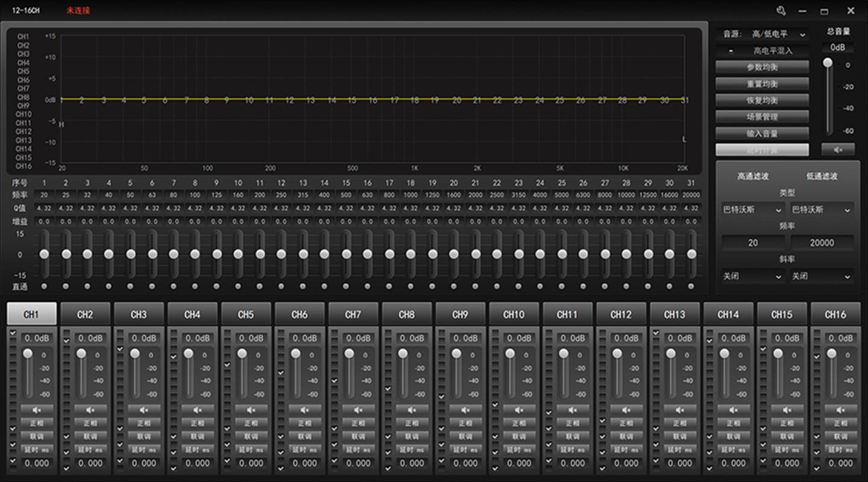
Task: Toggle the 联调 link button on CH11
Action: pyautogui.click(x=573, y=436)
